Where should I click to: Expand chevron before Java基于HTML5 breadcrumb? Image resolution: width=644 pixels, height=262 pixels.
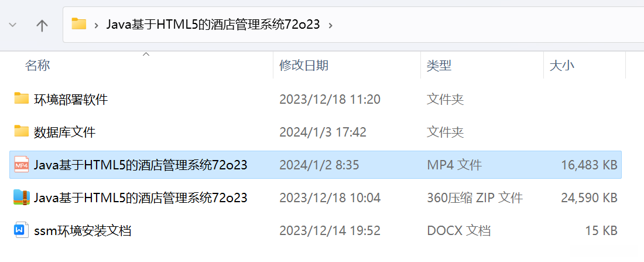click(x=96, y=25)
